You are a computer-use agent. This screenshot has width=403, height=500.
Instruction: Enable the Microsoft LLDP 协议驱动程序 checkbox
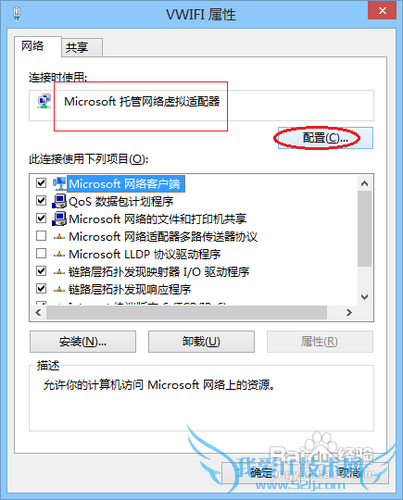pos(41,253)
